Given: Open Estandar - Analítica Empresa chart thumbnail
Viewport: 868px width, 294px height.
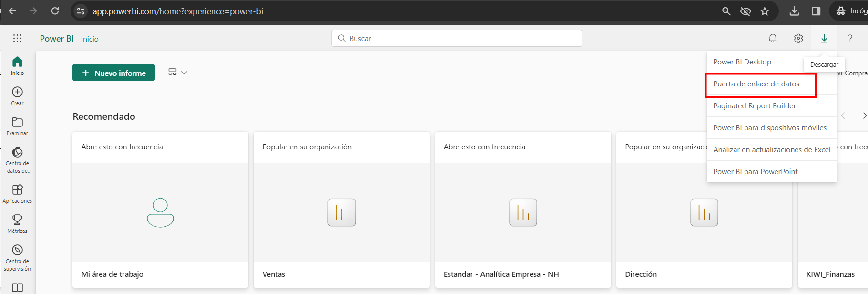Looking at the screenshot, I should 523,212.
